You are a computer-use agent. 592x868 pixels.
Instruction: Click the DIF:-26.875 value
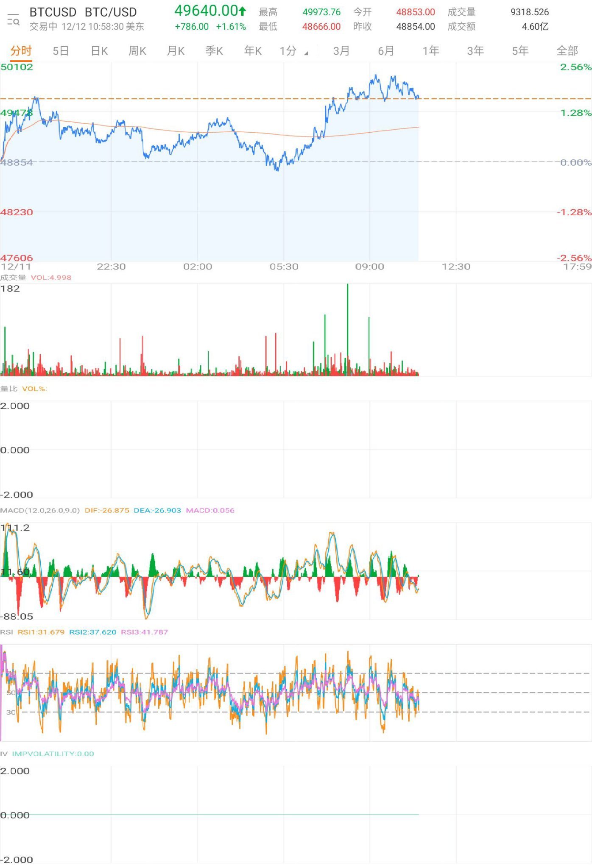pos(107,510)
